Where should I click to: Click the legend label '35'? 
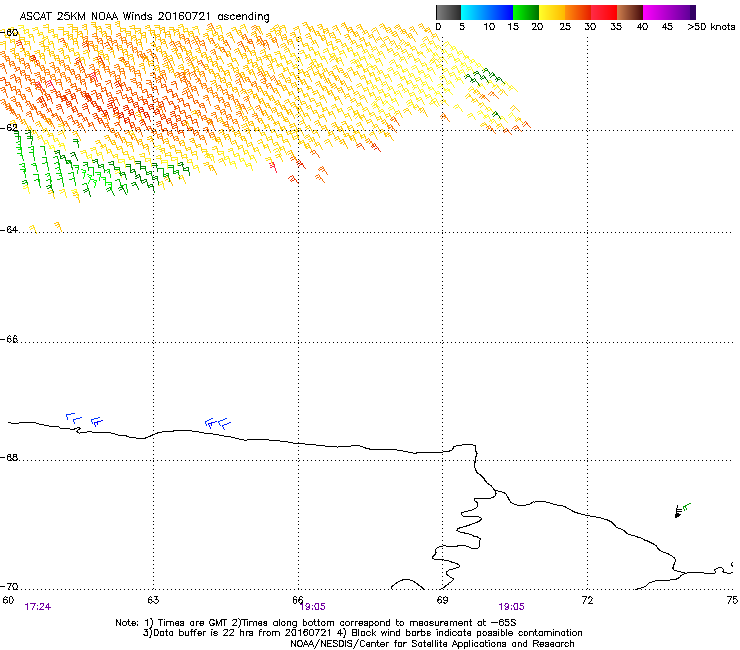pos(616,26)
